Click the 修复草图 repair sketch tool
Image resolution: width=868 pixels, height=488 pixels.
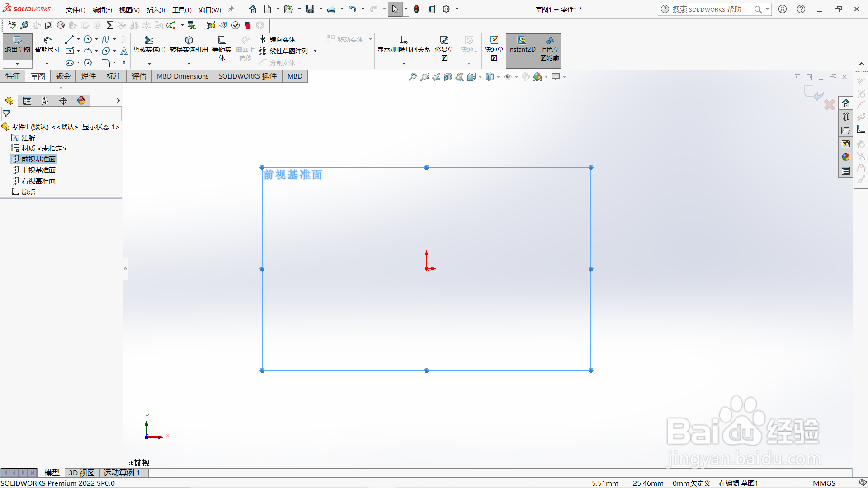click(x=444, y=48)
